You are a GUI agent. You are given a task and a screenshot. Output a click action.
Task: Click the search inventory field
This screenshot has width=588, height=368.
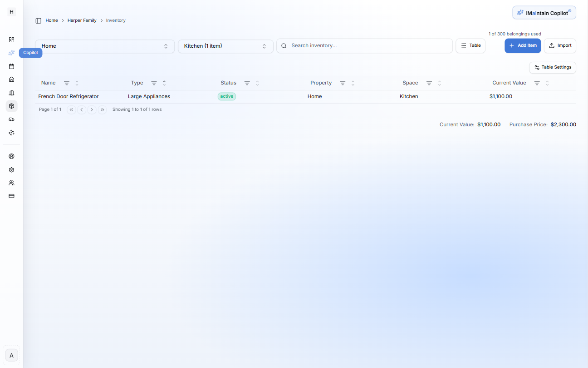[x=364, y=45]
